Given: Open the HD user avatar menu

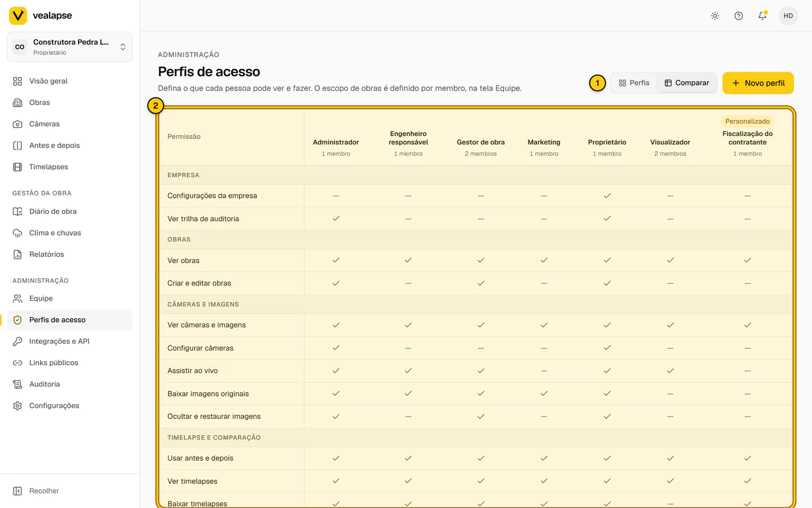Looking at the screenshot, I should pyautogui.click(x=788, y=16).
